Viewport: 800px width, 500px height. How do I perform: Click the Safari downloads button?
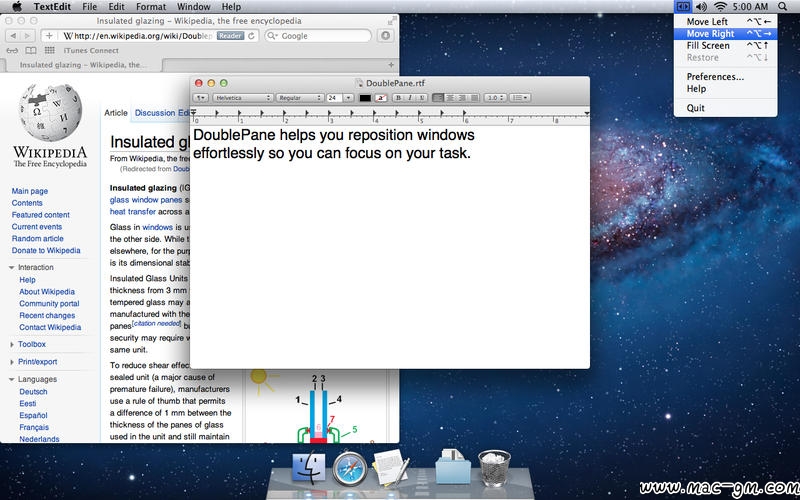tap(386, 36)
